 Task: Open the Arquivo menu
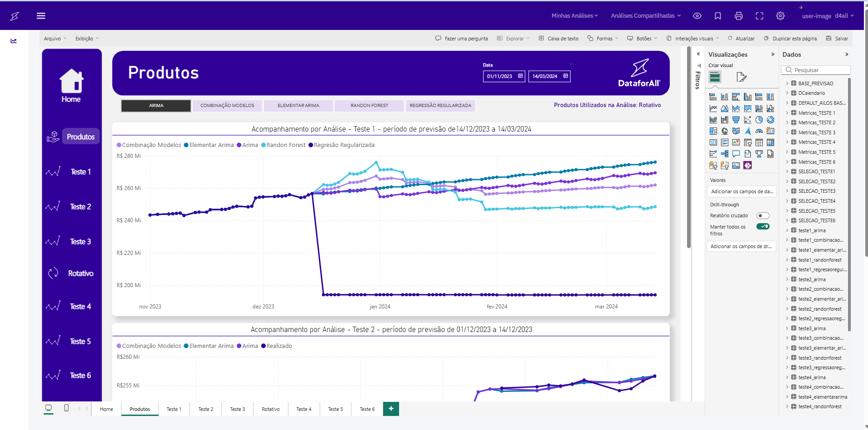click(55, 39)
